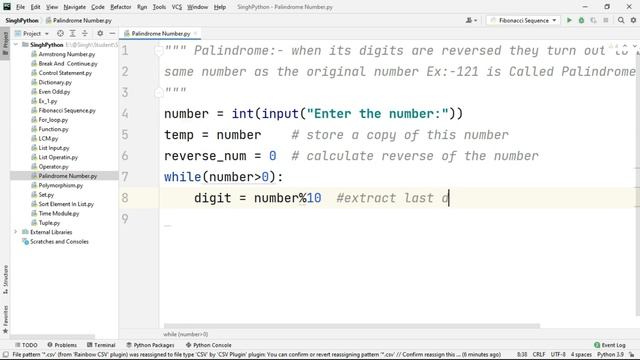Click SinghPython breadcrumb in navigation bar
This screenshot has width=640, height=360.
22,20
